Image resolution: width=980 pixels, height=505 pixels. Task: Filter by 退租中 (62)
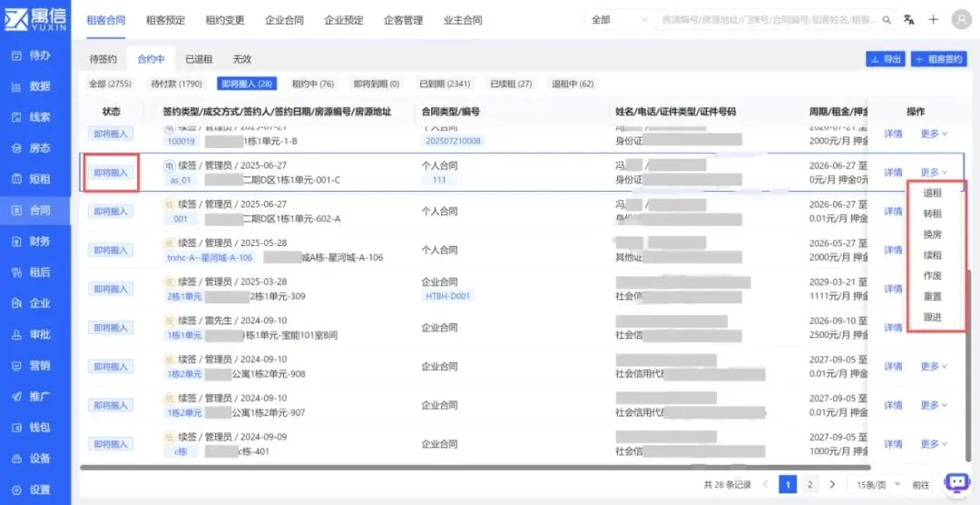point(573,84)
